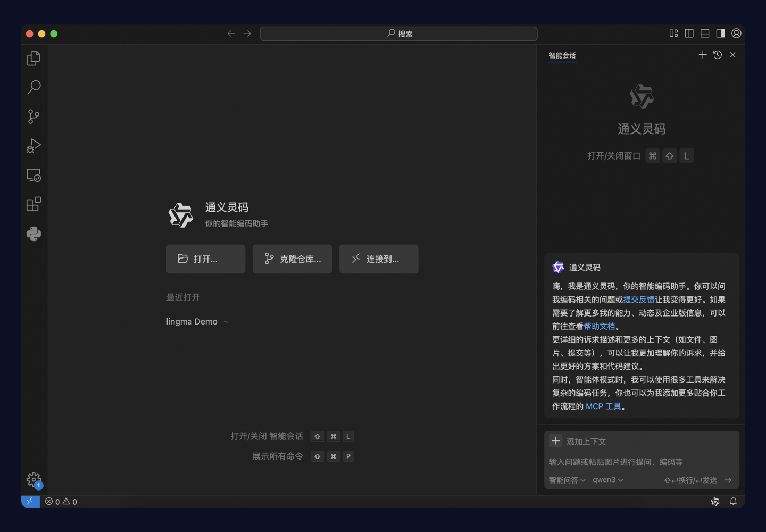The height and width of the screenshot is (532, 766).
Task: Click the send arrow button
Action: (x=728, y=480)
